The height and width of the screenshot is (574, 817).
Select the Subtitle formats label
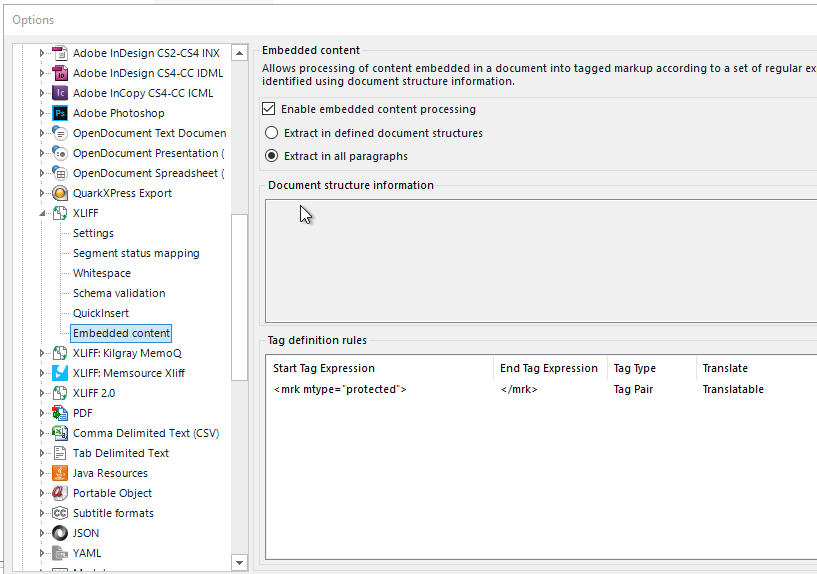click(113, 513)
